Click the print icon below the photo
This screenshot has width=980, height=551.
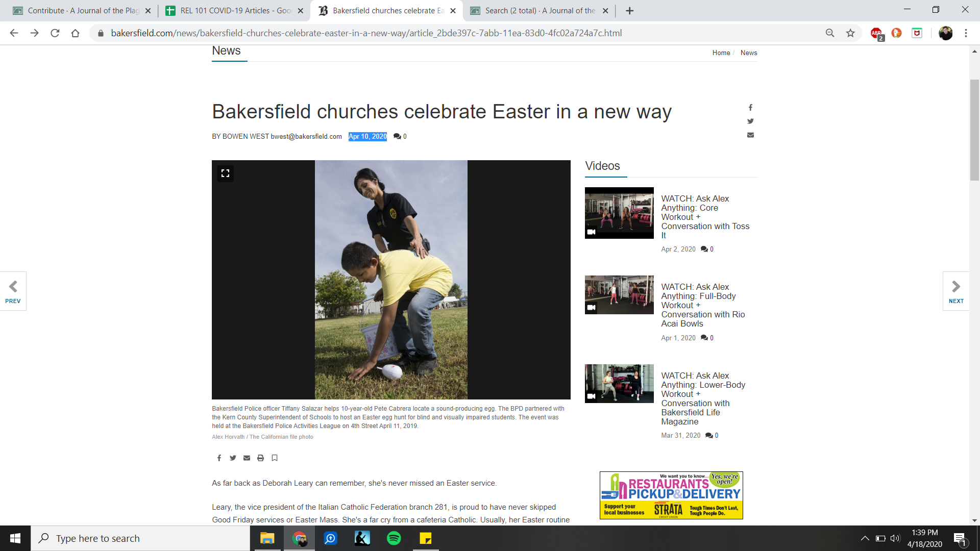coord(260,458)
